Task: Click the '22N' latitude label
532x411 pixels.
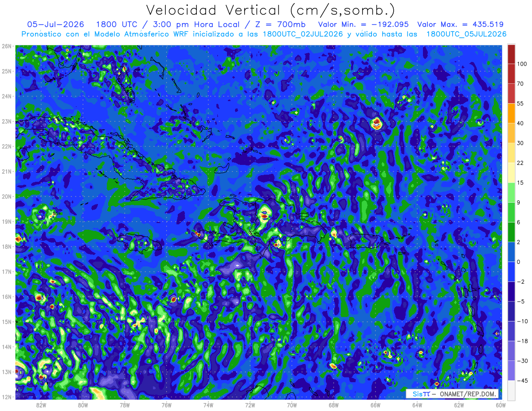Action: tap(7, 146)
